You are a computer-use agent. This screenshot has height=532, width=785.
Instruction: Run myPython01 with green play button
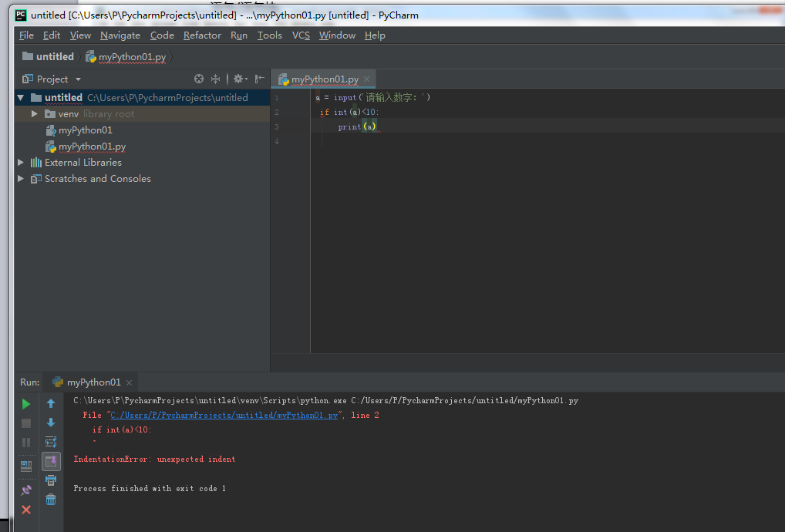pos(26,404)
